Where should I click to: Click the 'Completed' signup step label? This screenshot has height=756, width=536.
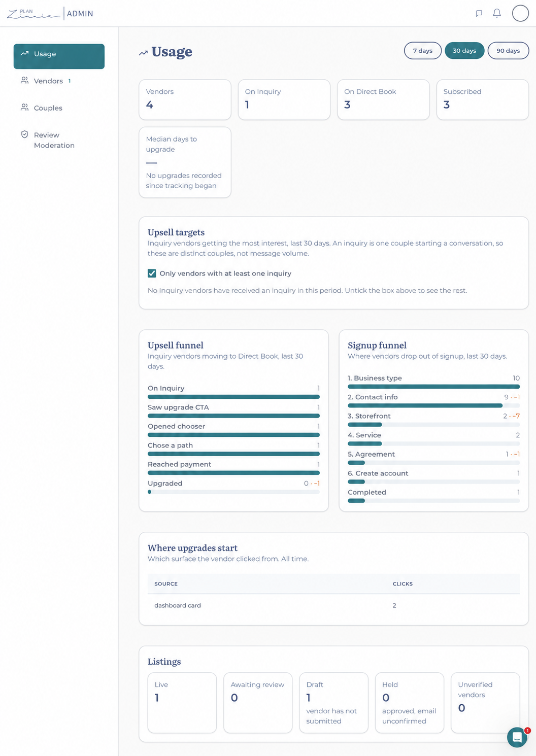pyautogui.click(x=367, y=492)
